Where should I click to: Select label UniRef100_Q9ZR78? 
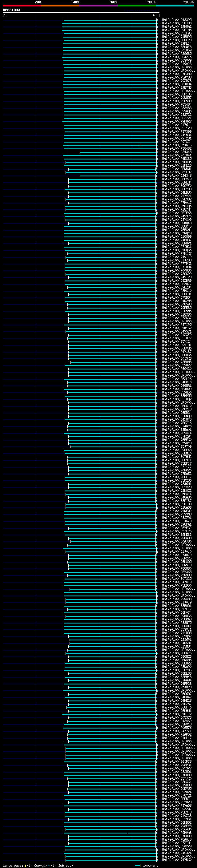pyautogui.click(x=177, y=81)
